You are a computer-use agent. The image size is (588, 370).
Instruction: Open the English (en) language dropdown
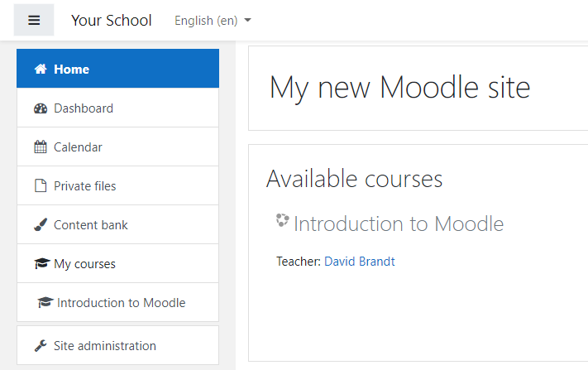(x=213, y=20)
